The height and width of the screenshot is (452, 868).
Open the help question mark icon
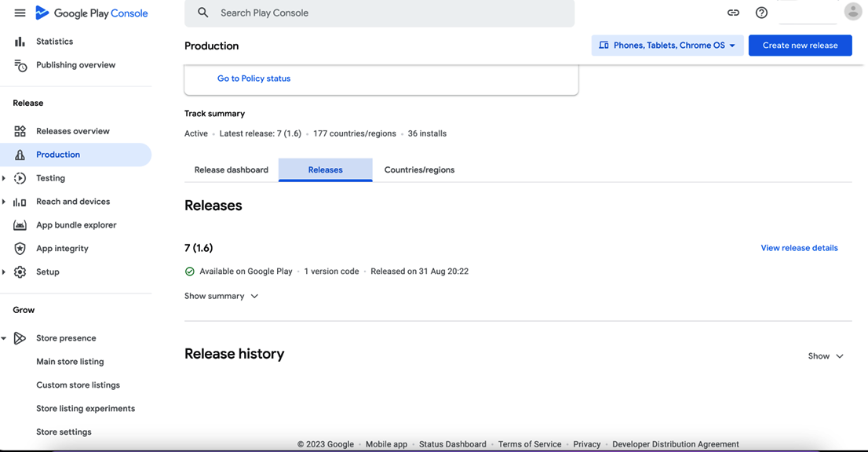click(761, 13)
